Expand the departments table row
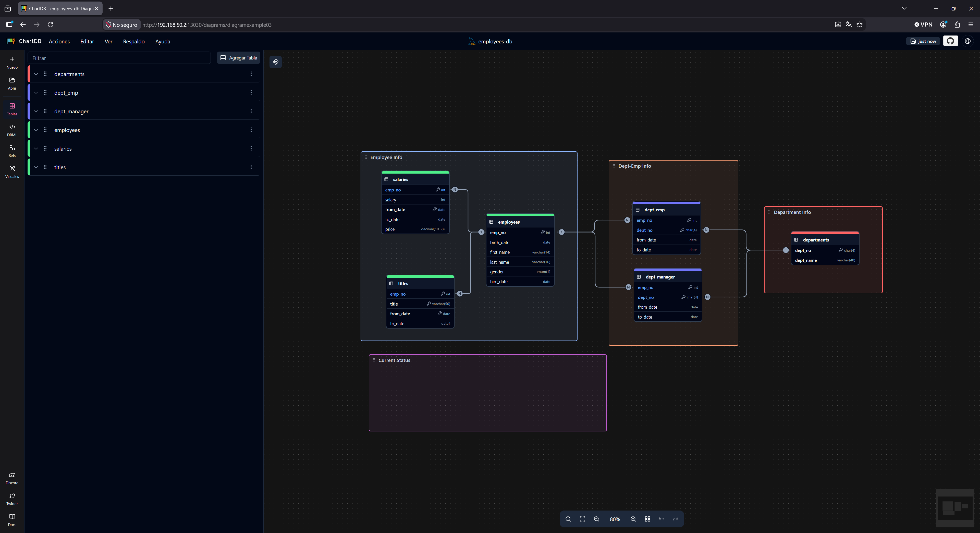This screenshot has width=980, height=533. pyautogui.click(x=36, y=74)
